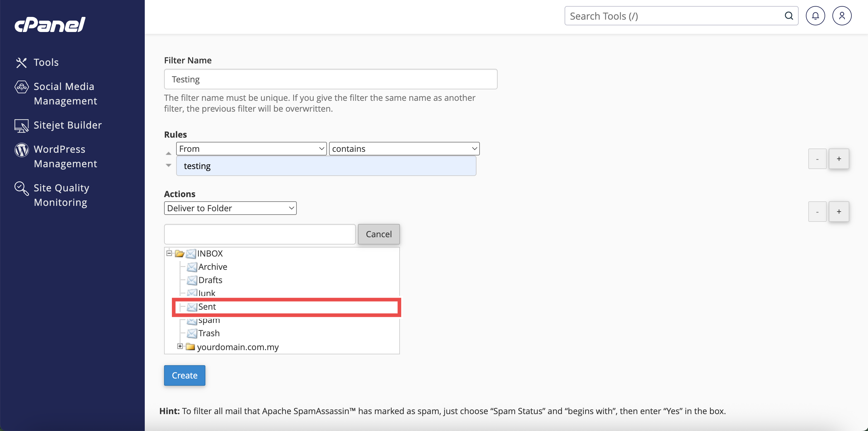The width and height of the screenshot is (868, 431).
Task: Click the search magnifier icon
Action: [788, 16]
